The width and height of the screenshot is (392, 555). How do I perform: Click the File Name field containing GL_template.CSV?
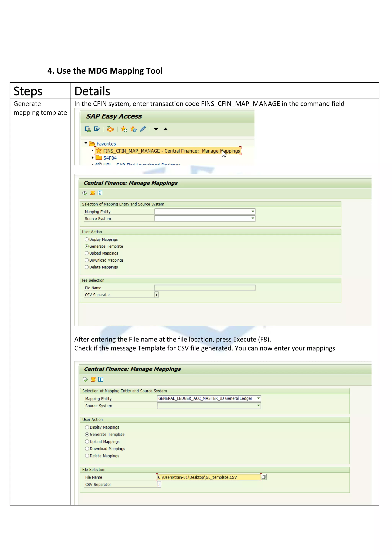(209, 477)
